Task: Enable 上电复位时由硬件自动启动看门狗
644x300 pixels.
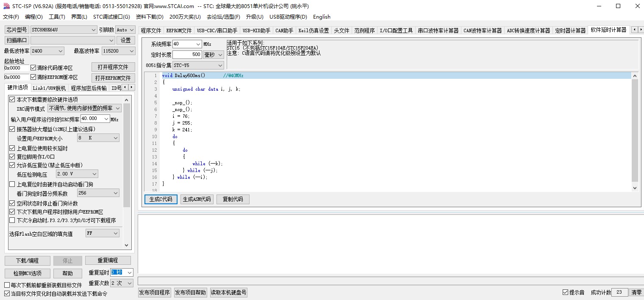Action: (x=12, y=184)
